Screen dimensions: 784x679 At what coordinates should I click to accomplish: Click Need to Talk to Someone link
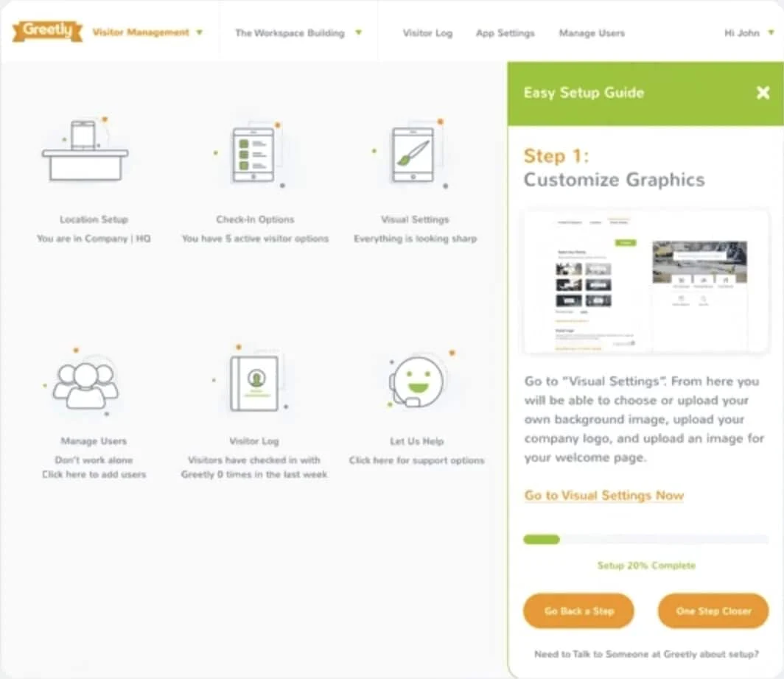[646, 654]
